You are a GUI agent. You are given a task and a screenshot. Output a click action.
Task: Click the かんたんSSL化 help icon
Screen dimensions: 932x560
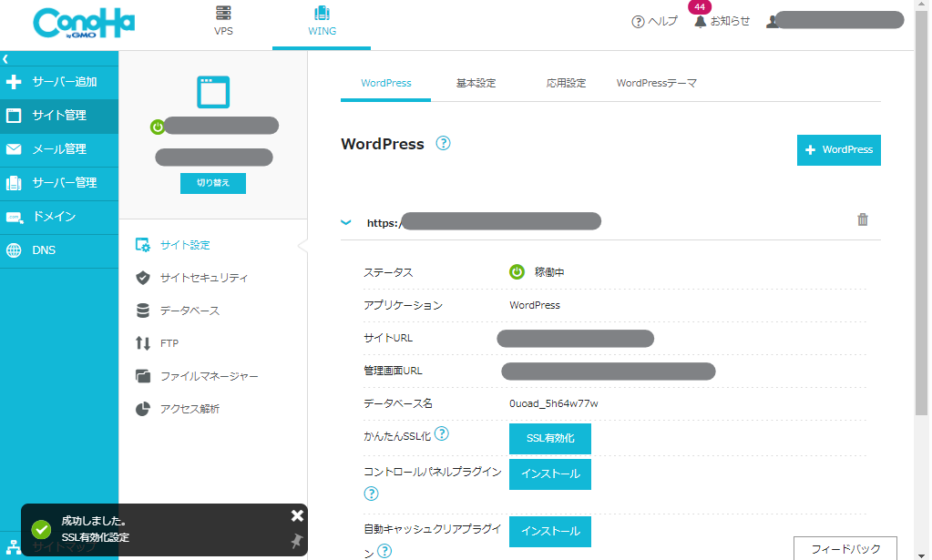(442, 434)
